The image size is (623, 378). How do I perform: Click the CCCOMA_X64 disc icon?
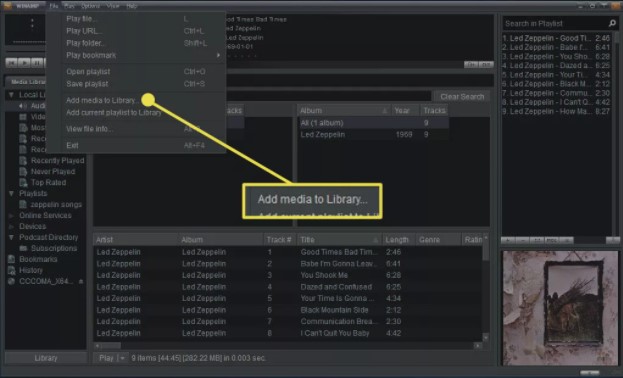click(x=12, y=281)
